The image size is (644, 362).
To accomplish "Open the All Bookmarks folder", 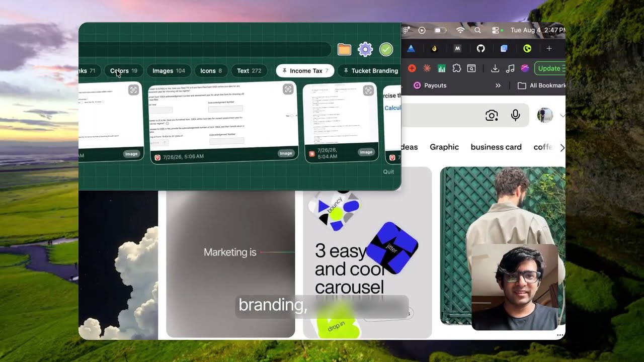I will tap(541, 85).
